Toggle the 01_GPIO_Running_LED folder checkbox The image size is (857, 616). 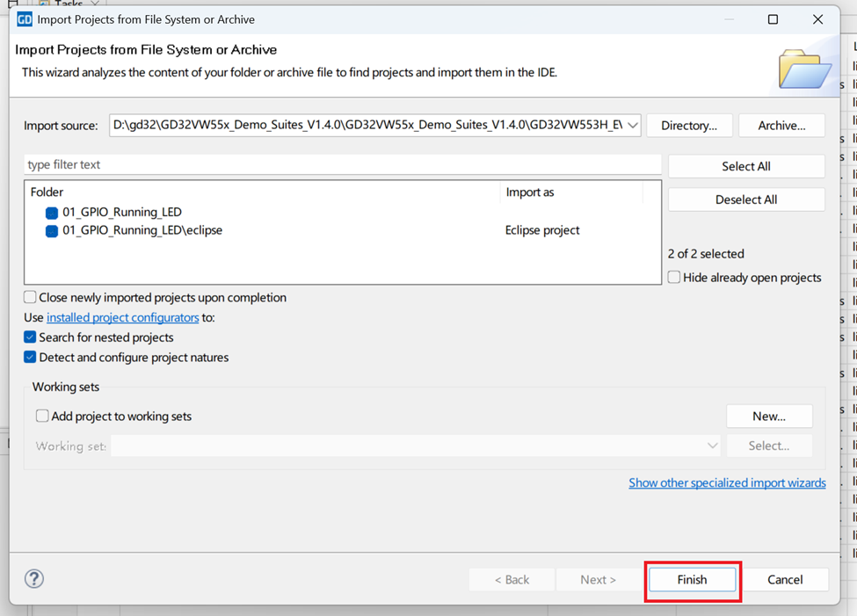click(52, 213)
